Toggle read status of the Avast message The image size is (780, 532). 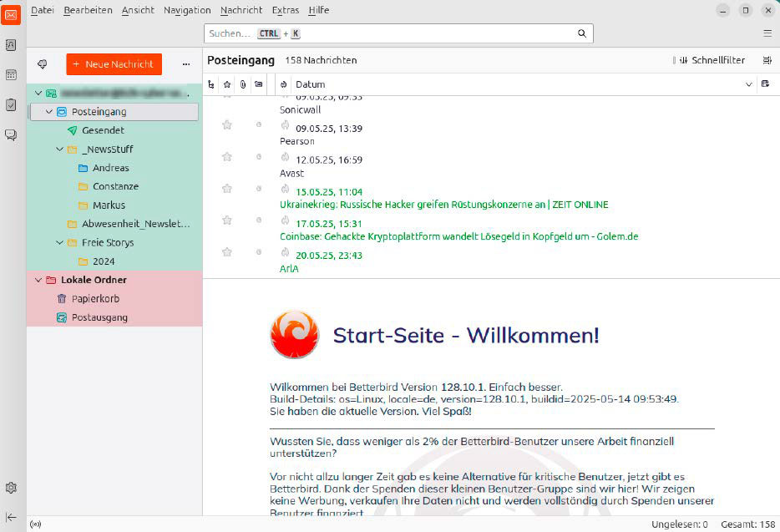pos(259,157)
